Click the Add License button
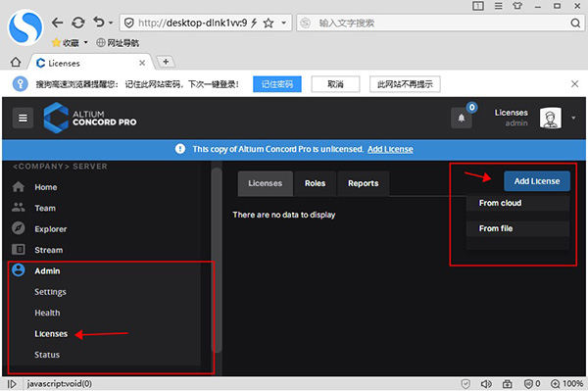Viewport: 588px width, 391px height. (x=537, y=181)
